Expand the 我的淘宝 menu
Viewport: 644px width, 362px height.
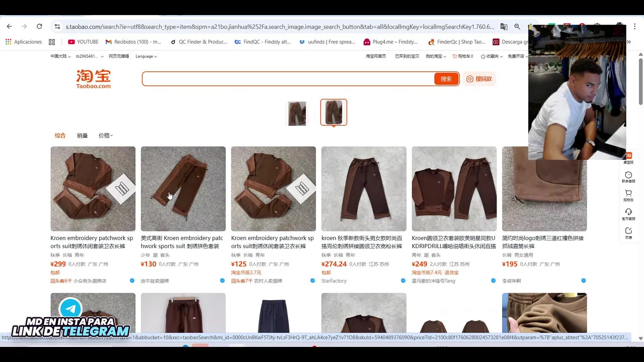pos(436,56)
